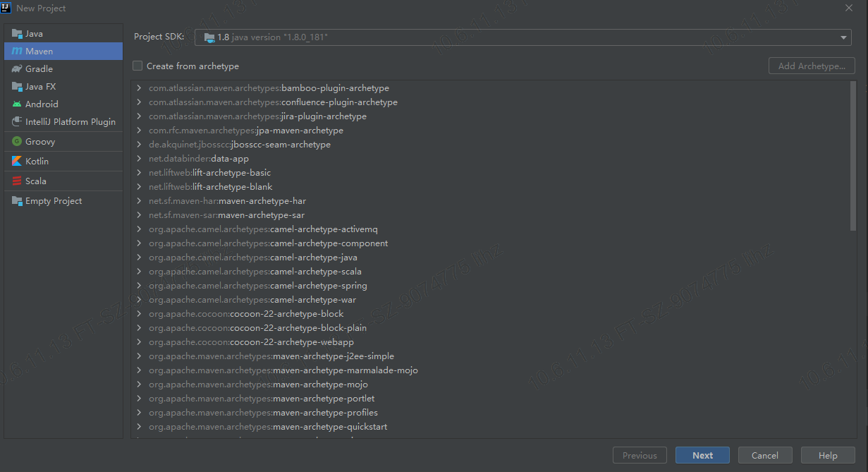Click the Previous button
The width and height of the screenshot is (868, 472).
click(640, 455)
